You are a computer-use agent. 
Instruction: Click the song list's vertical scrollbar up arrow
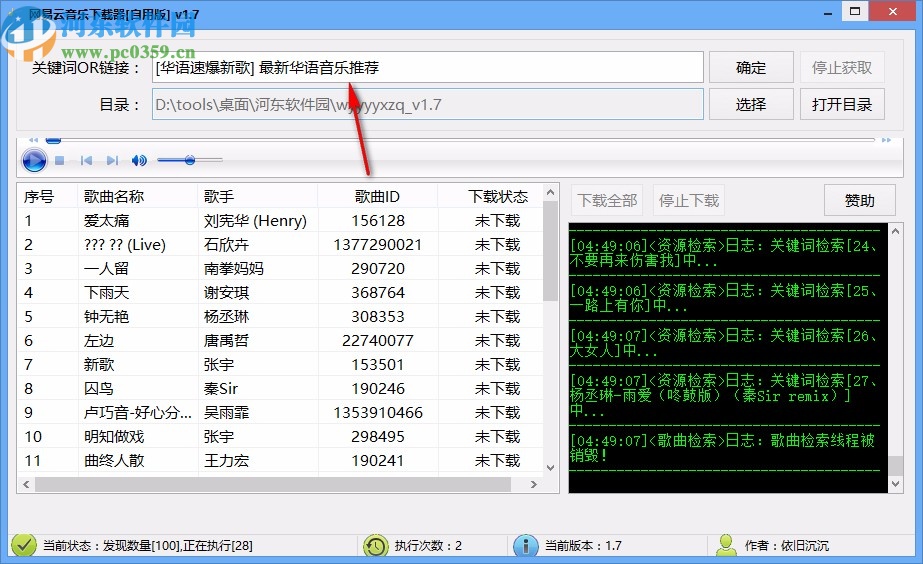coord(550,192)
